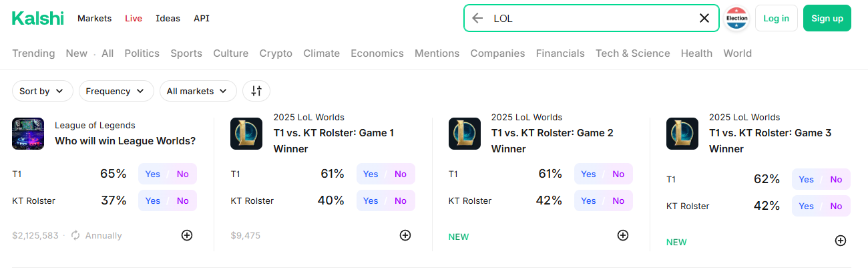Open the Election badge icon

737,18
